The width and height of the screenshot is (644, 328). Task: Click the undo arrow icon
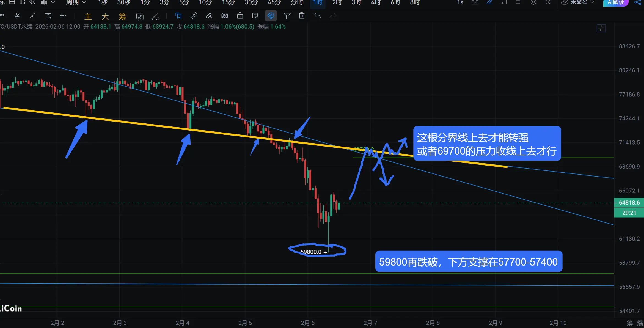[x=317, y=16]
